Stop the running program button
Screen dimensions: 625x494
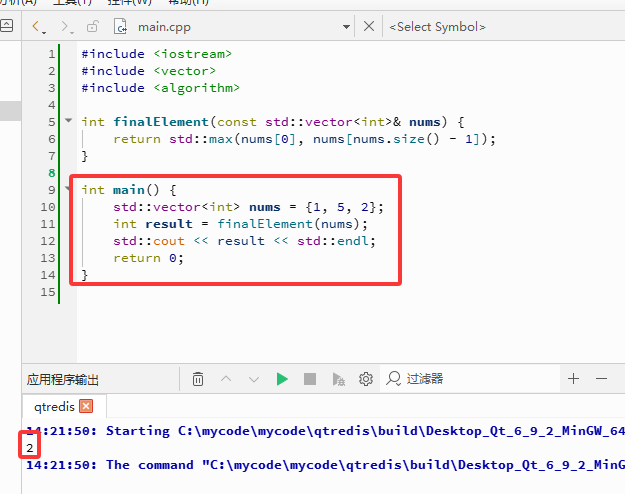(x=310, y=379)
